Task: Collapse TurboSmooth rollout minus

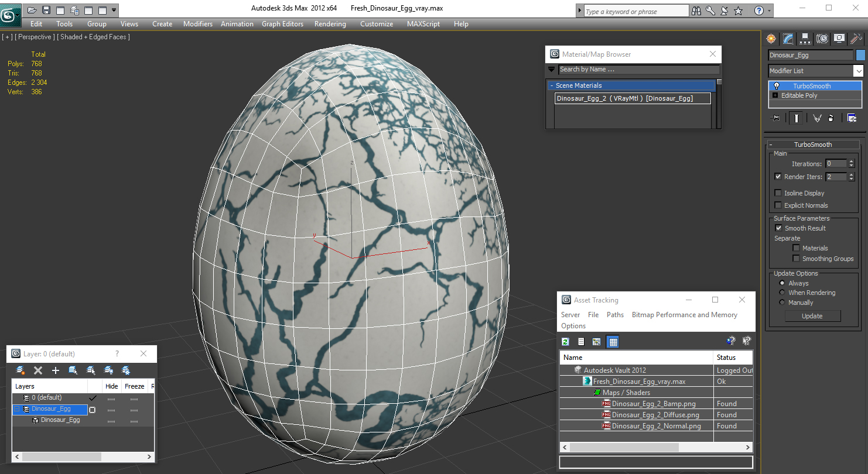Action: pyautogui.click(x=771, y=145)
